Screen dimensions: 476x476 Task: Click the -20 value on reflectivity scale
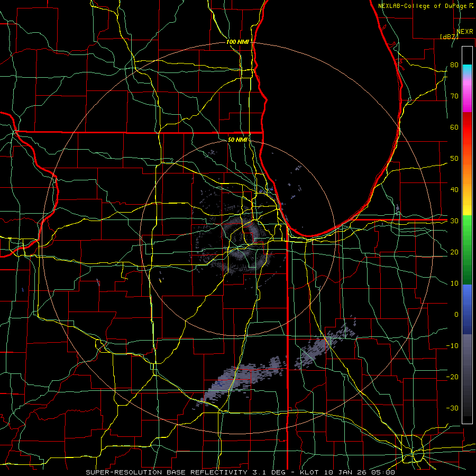(452, 377)
